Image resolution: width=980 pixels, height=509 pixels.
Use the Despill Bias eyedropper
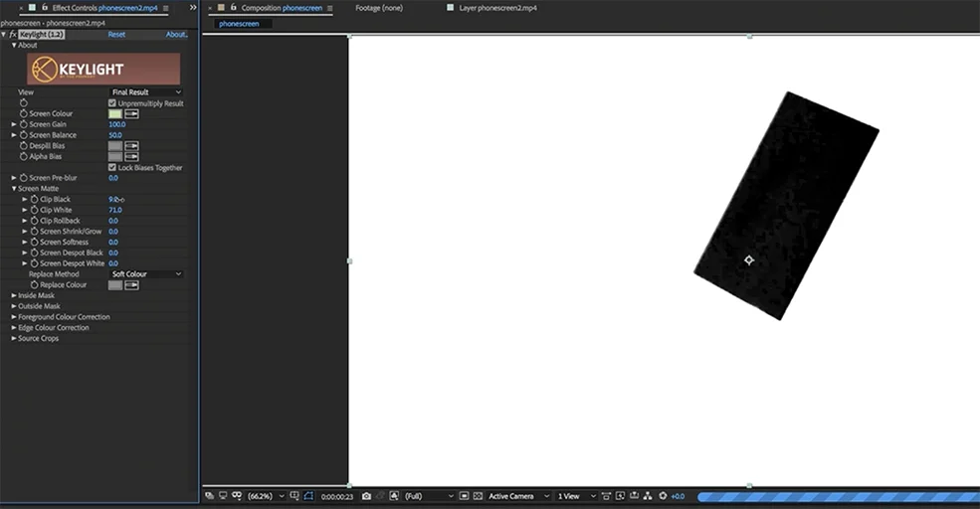(132, 145)
